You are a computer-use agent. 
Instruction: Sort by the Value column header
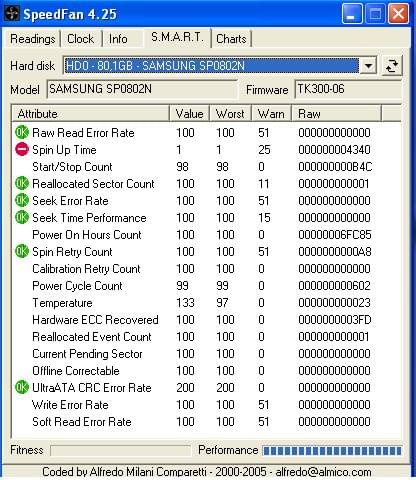click(189, 114)
